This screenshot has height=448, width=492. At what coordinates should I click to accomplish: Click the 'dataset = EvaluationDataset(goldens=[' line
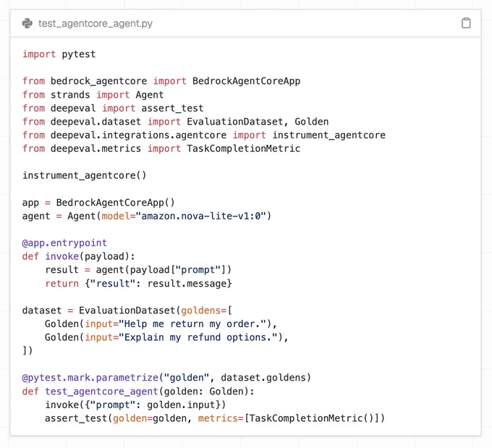point(127,310)
